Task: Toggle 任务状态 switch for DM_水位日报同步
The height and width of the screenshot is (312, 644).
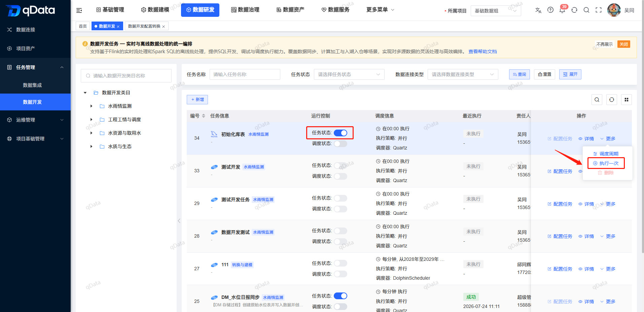Action: [341, 296]
